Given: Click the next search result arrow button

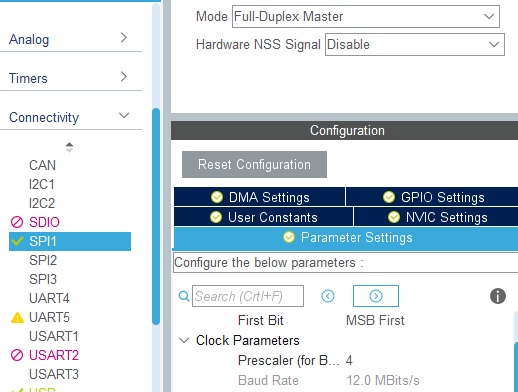Looking at the screenshot, I should pyautogui.click(x=376, y=296).
